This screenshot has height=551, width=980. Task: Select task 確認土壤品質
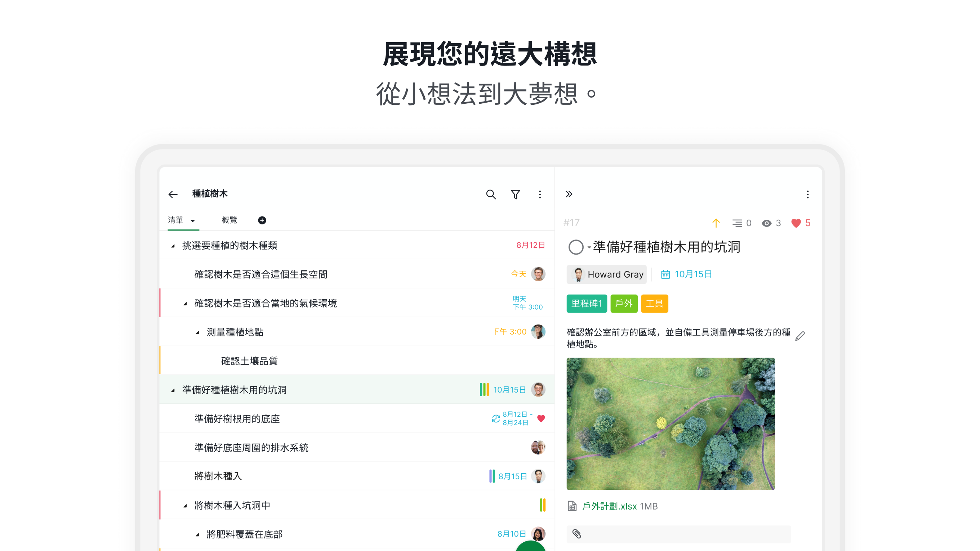[356, 360]
